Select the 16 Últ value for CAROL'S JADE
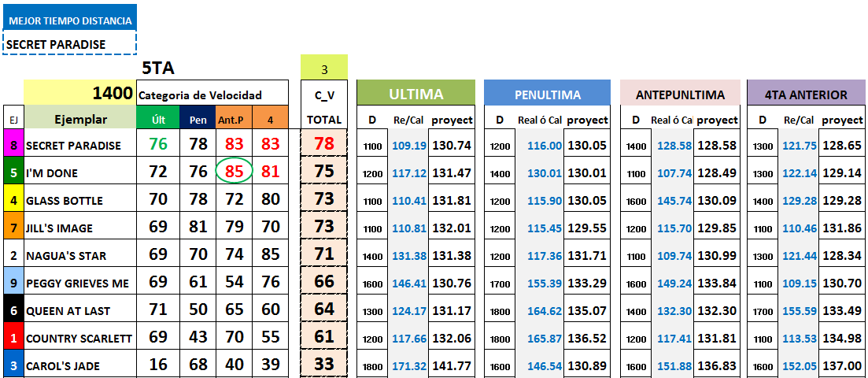 tap(157, 365)
